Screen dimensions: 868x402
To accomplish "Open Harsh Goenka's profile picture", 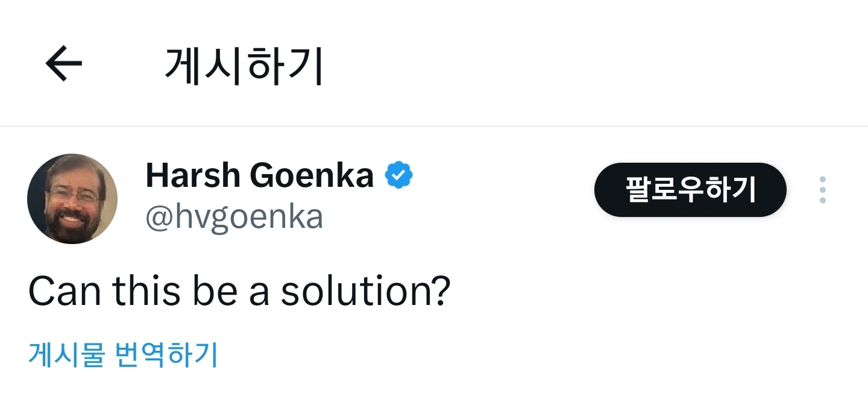I will pos(72,199).
